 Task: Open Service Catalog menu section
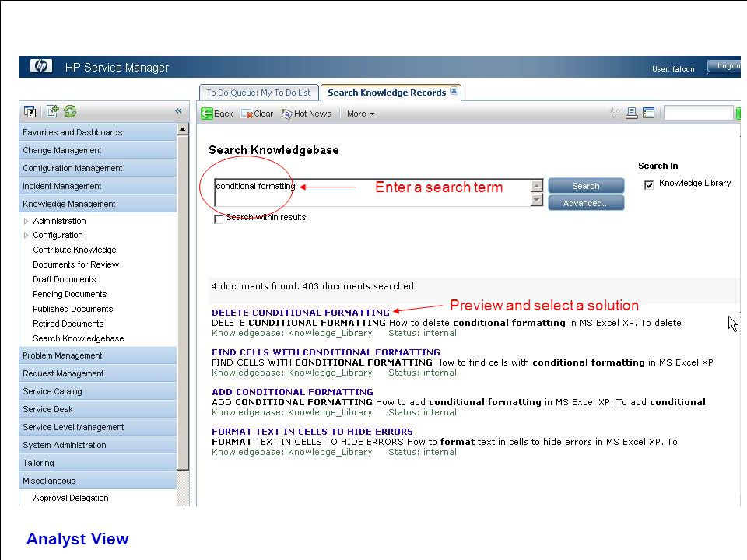(x=98, y=391)
